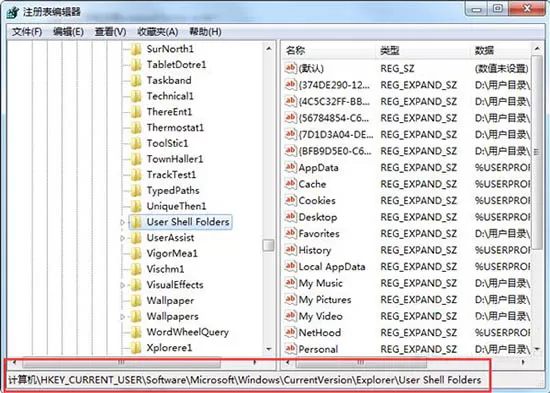Click the string icon beside My Video
The image size is (550, 393).
(290, 315)
